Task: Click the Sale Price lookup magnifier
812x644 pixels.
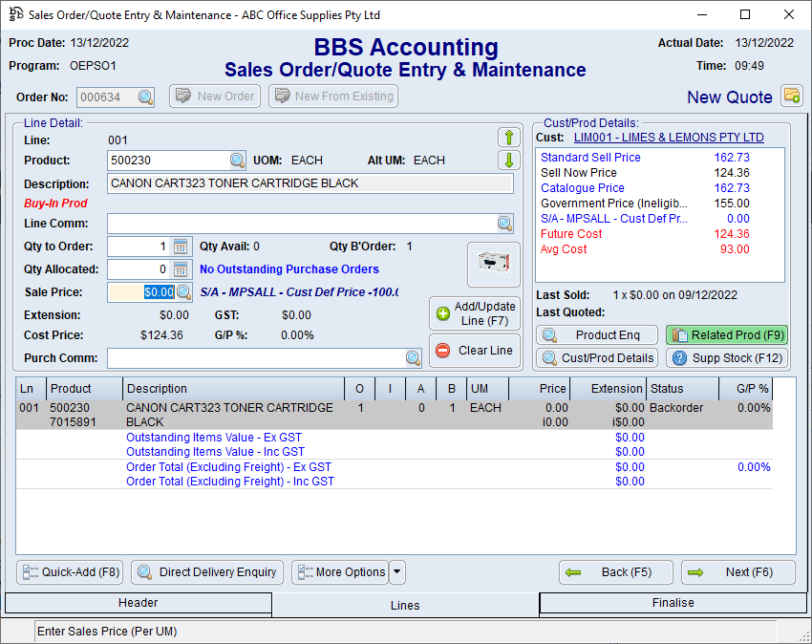Action: point(183,292)
